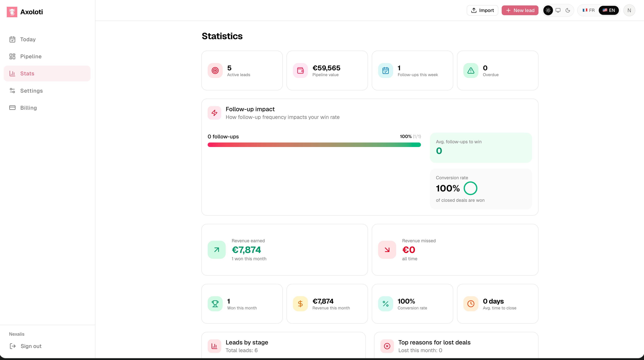Click 'of closed deals are won' text
The height and width of the screenshot is (360, 644).
[x=460, y=200]
